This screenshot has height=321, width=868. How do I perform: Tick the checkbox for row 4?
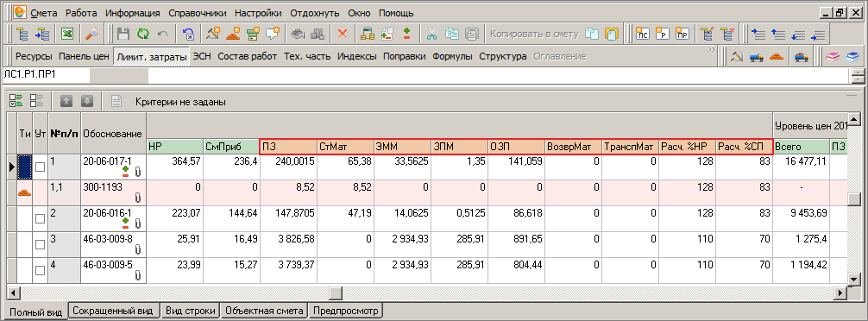click(x=40, y=271)
